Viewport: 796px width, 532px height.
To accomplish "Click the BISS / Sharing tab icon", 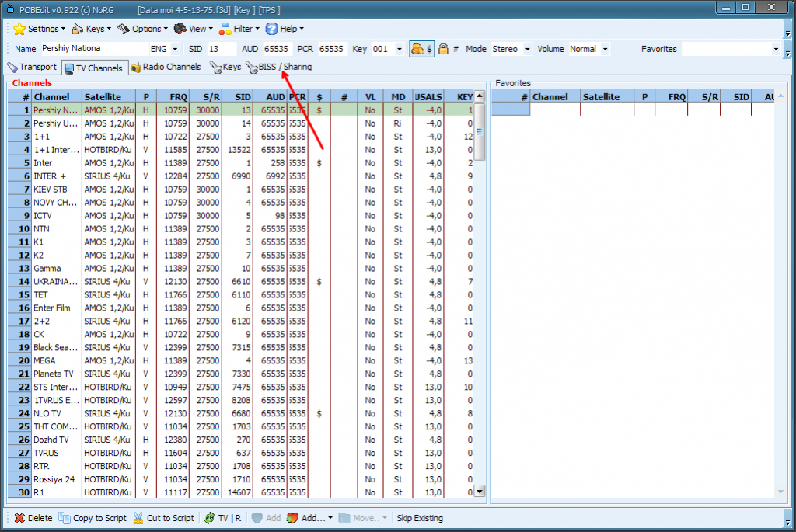I will tap(251, 67).
